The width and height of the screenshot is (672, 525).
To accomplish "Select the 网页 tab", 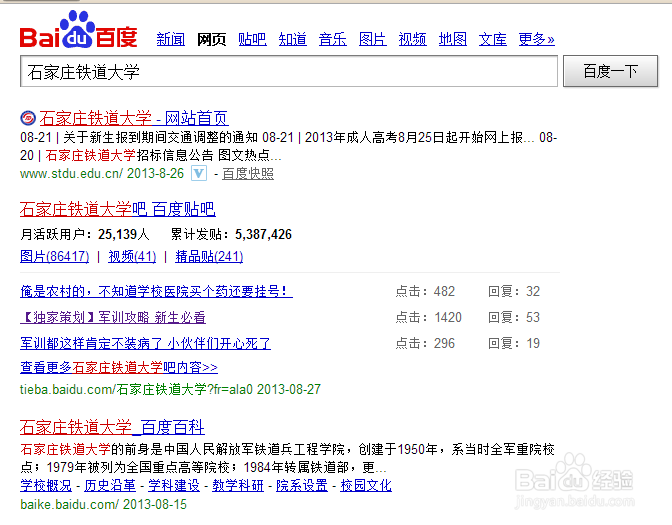I will 211,39.
